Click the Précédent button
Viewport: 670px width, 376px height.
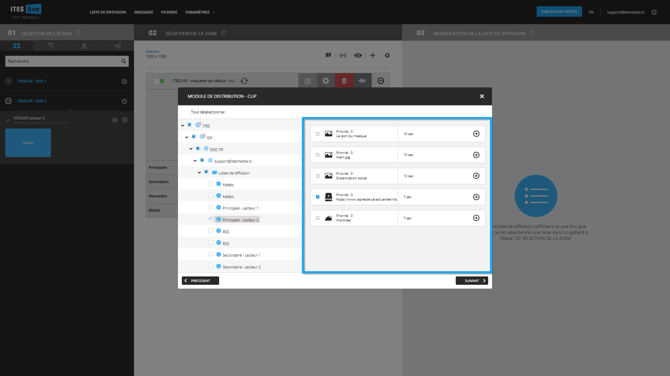(200, 281)
